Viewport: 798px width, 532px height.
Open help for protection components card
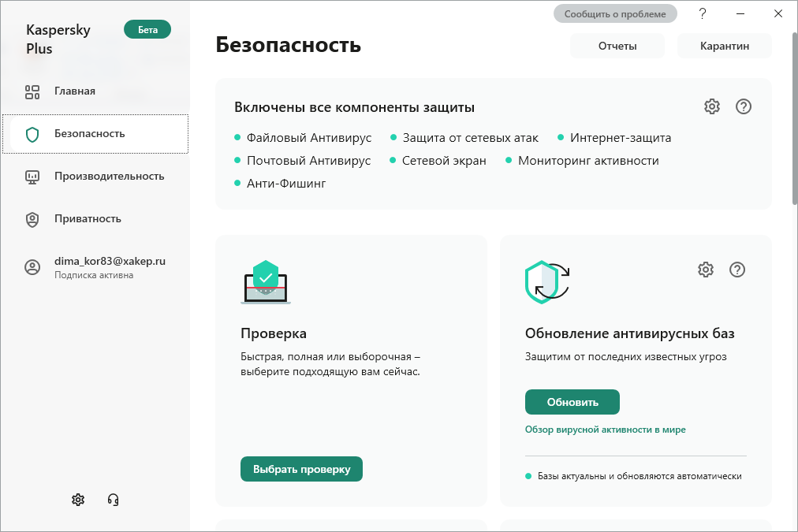tap(744, 106)
